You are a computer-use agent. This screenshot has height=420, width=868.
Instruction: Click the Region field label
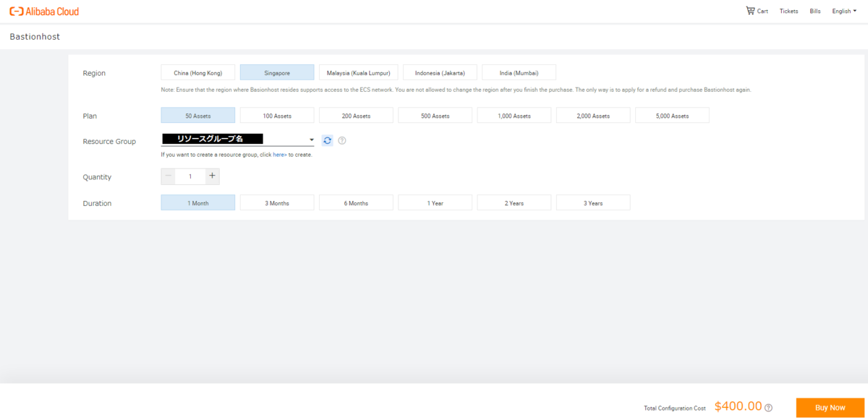click(94, 73)
